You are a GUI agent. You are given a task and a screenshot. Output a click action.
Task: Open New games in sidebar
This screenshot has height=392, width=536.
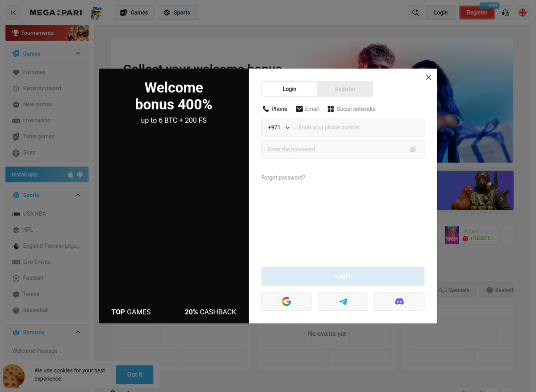point(47,104)
